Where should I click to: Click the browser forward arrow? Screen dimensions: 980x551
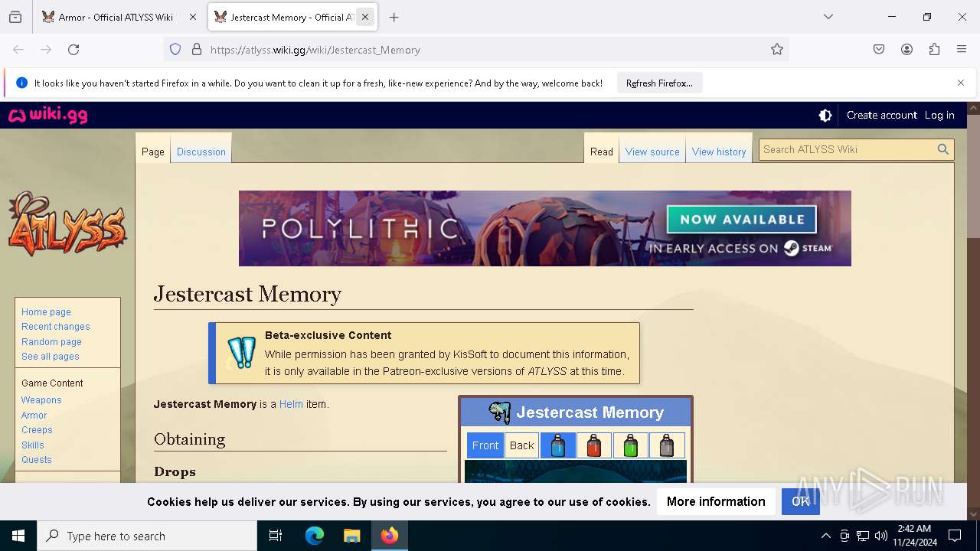click(x=46, y=50)
